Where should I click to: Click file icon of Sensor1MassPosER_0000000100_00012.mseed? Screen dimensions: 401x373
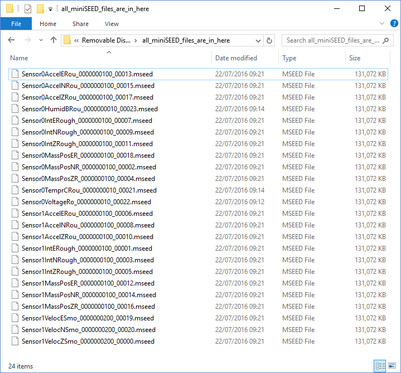click(15, 283)
